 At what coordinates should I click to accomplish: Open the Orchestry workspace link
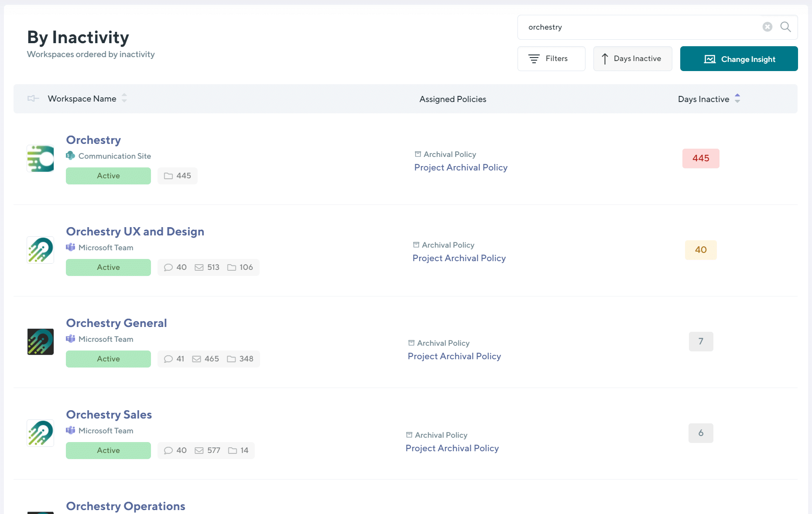(93, 140)
